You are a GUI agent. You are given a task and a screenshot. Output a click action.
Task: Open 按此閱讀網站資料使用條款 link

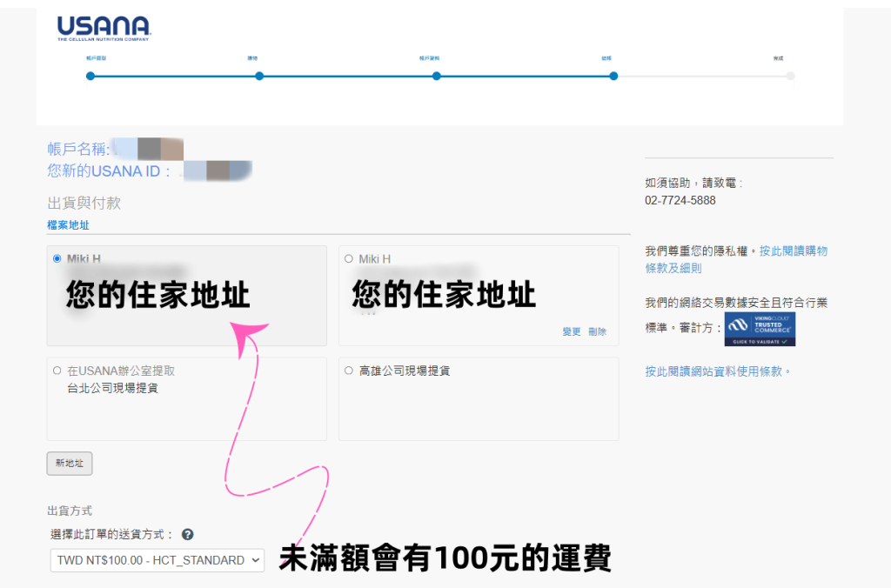coord(718,371)
